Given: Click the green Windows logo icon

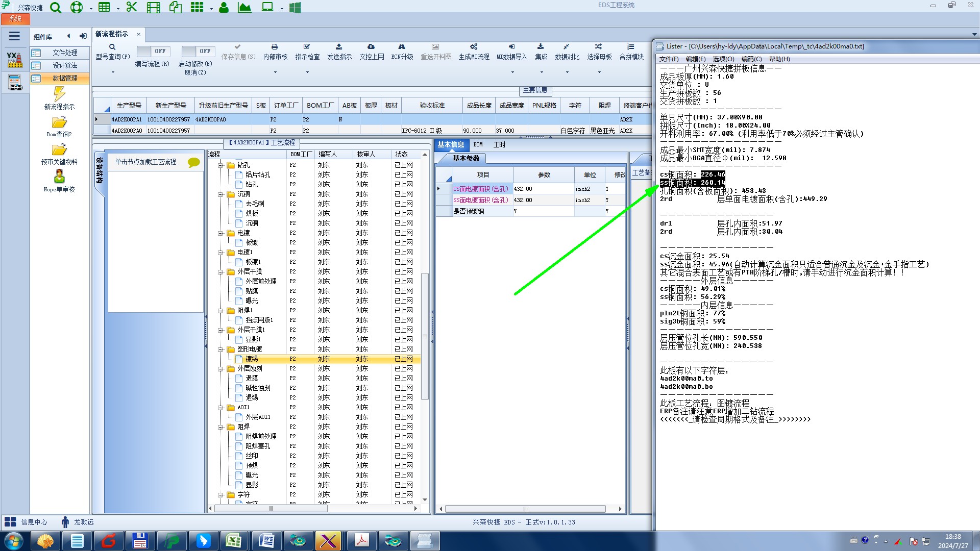Looking at the screenshot, I should (295, 8).
